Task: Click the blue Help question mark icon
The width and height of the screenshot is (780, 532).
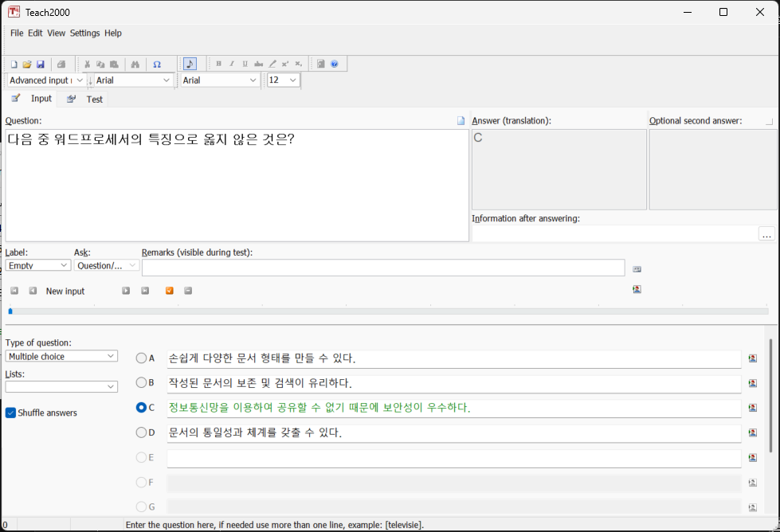Action: coord(334,65)
